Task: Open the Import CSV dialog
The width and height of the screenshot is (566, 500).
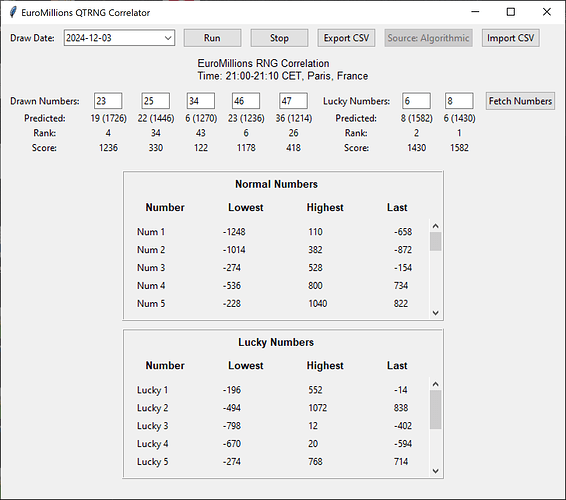Action: pyautogui.click(x=511, y=38)
